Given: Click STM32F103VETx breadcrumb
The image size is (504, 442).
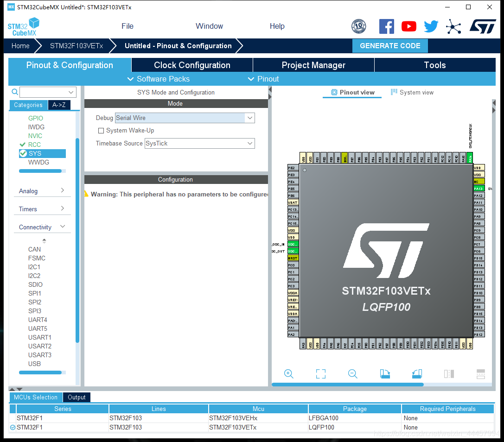Looking at the screenshot, I should point(77,46).
